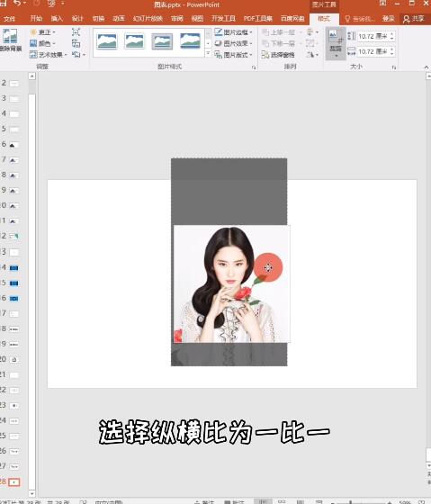Open the File (文件) tab
This screenshot has height=504, width=431.
(9, 19)
